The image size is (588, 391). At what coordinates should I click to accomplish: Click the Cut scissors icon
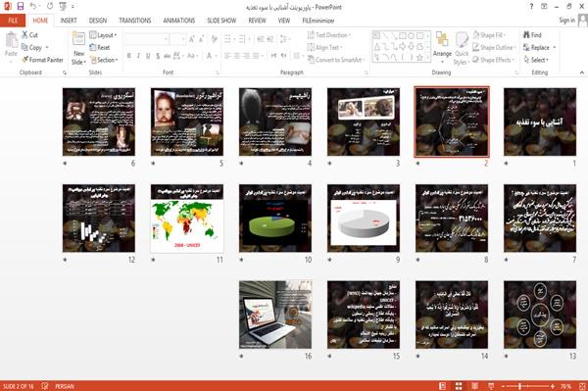point(25,35)
